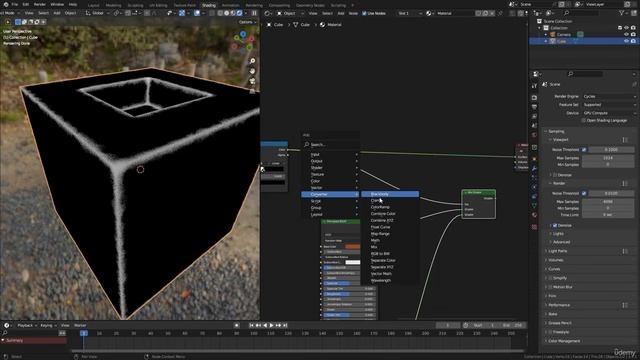Expand the Motion Blur panel
This screenshot has width=640, height=360.
coord(562,287)
